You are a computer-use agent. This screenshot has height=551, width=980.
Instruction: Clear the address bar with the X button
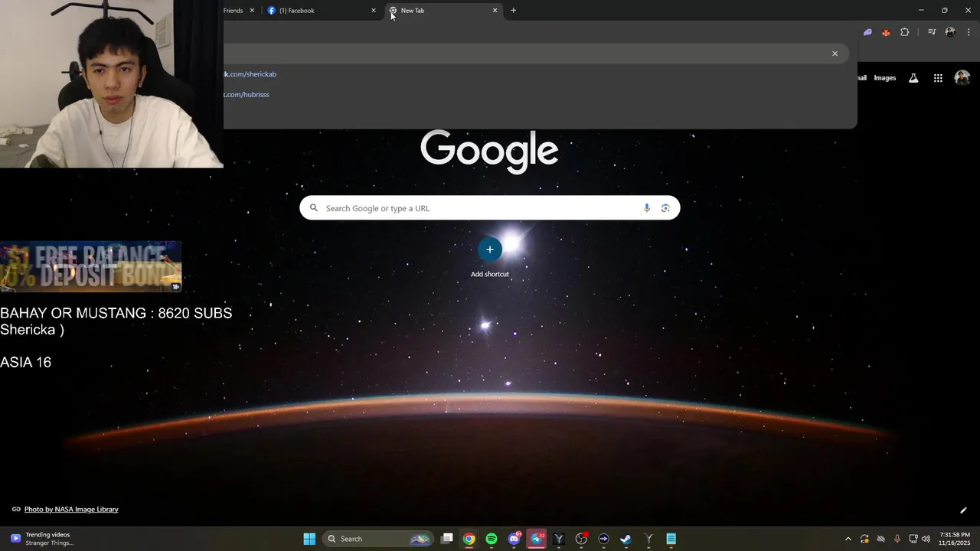point(835,54)
